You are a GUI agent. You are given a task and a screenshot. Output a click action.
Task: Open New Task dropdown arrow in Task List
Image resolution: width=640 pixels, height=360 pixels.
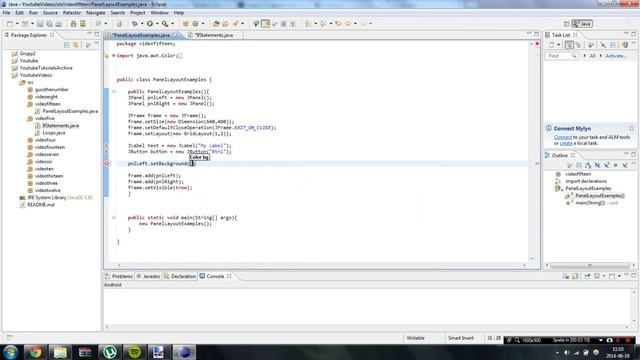[558, 45]
